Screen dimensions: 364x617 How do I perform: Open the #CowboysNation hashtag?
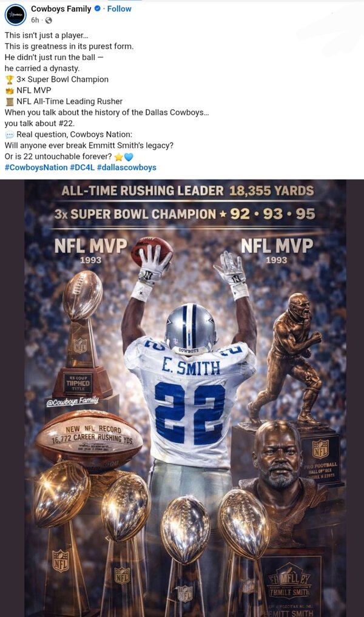(x=36, y=167)
